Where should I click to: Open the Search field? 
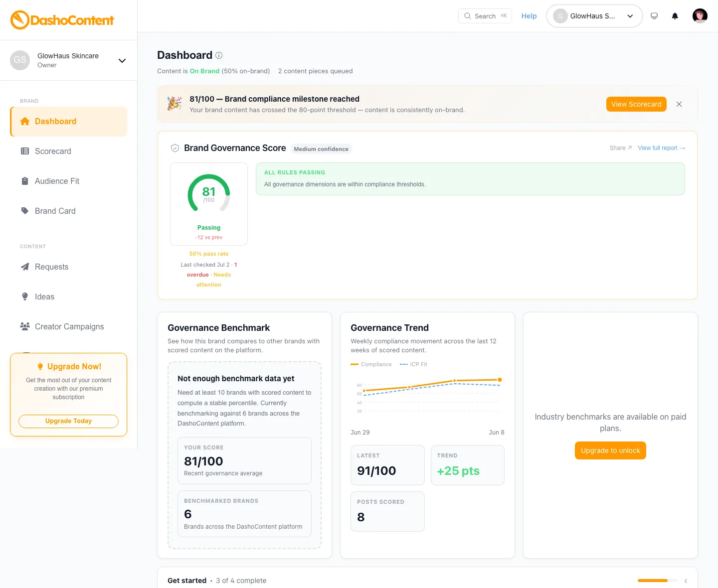[485, 16]
